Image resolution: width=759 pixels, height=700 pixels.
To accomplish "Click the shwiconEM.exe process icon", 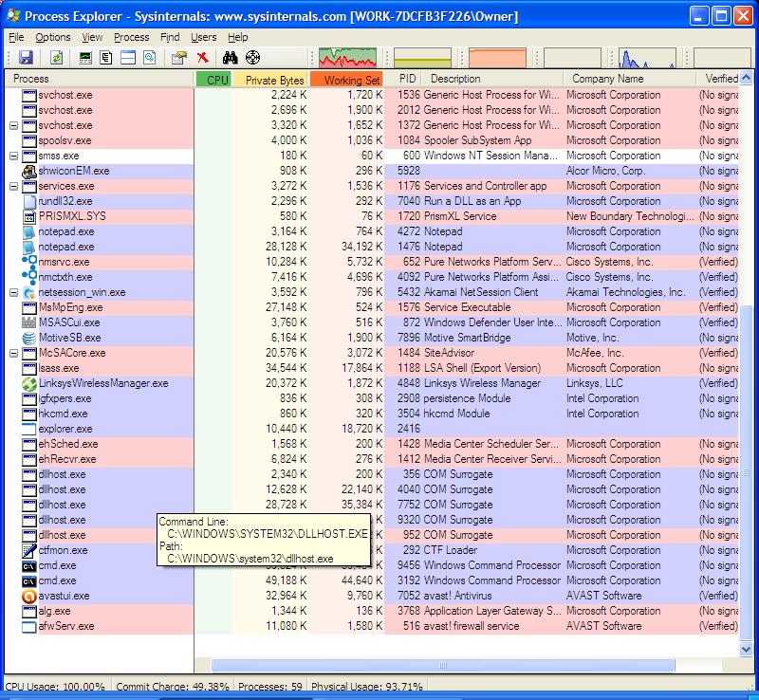I will pyautogui.click(x=29, y=171).
